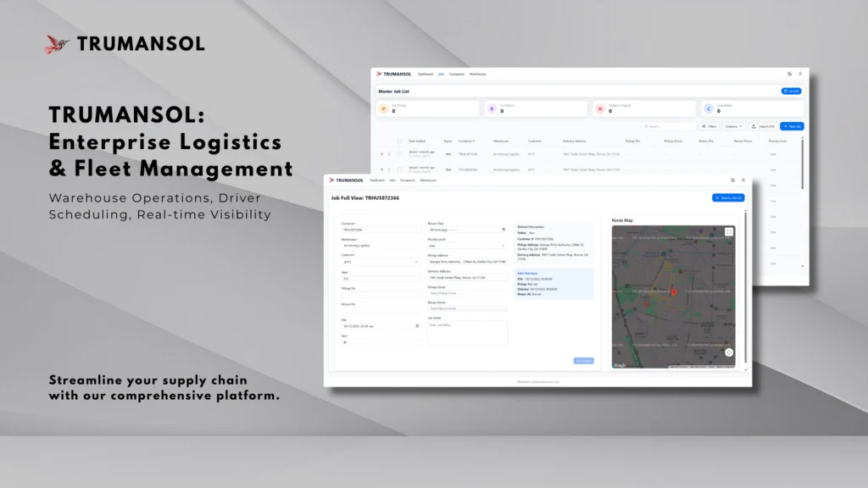Image resolution: width=868 pixels, height=488 pixels.
Task: Open Dashboard tab in Master Job List navbar
Action: click(426, 74)
